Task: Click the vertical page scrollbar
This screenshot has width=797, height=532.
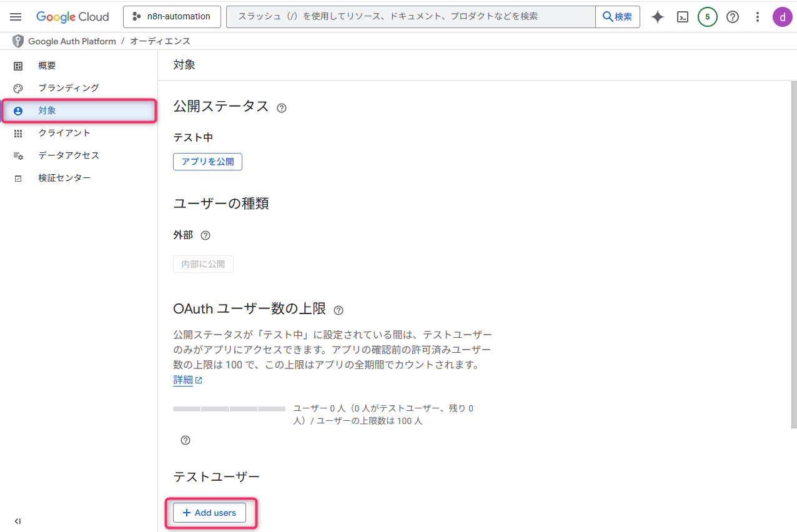Action: tap(794, 254)
